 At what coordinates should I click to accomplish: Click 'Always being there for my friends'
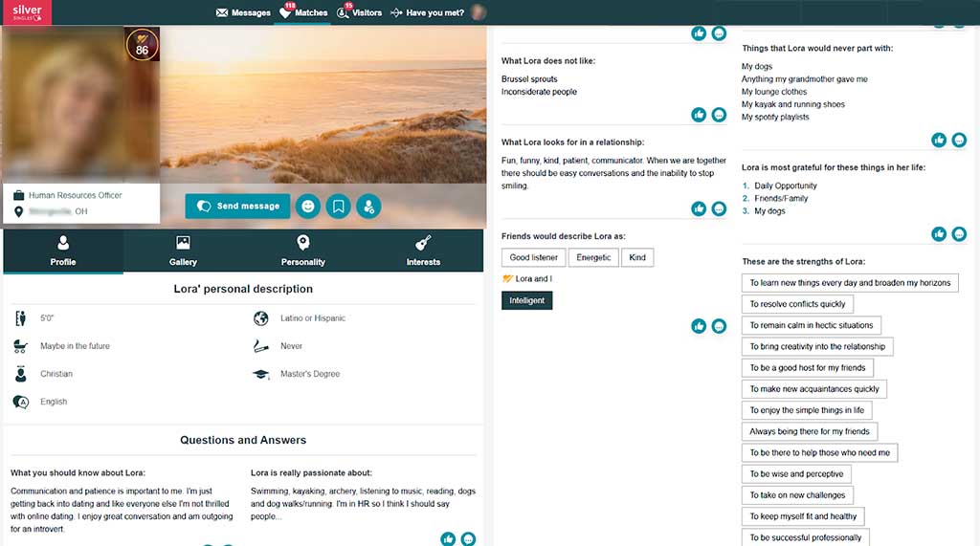coord(810,431)
